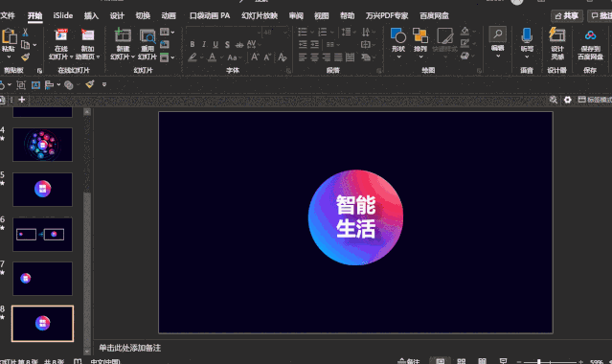Click the Cut scissors icon
The width and height of the screenshot is (612, 364).
pyautogui.click(x=25, y=33)
